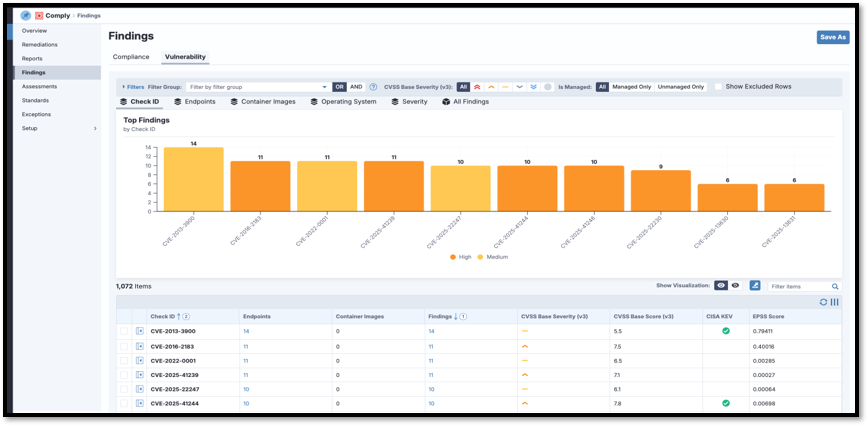The height and width of the screenshot is (426, 868).
Task: Click the blue edit visualization icon
Action: [x=755, y=286]
